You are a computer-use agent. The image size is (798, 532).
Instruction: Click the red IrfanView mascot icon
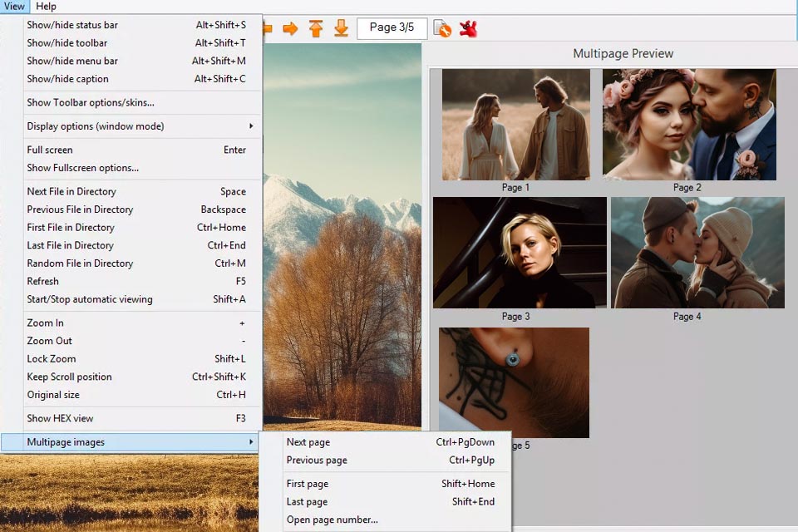(x=468, y=28)
